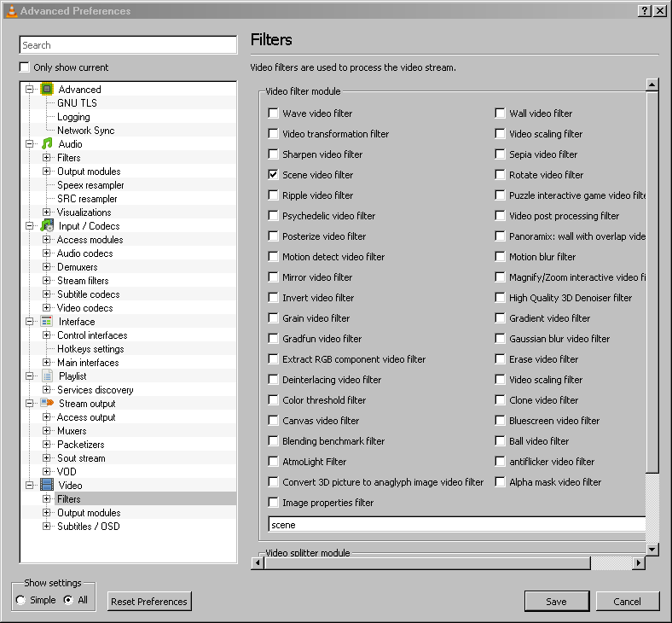Screen dimensions: 672x623
Task: Enable Rotate video filter
Action: click(x=500, y=174)
